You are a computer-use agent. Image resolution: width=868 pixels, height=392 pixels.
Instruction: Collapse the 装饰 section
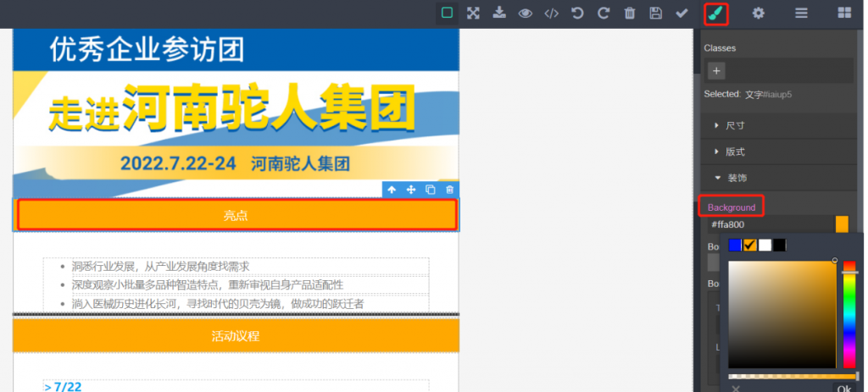pos(778,178)
